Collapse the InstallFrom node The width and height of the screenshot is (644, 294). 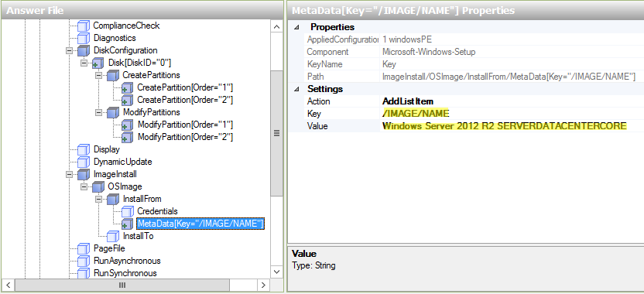[x=98, y=199]
